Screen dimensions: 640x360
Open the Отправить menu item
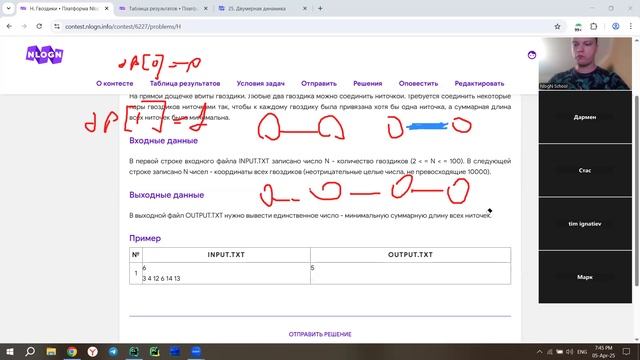(x=319, y=83)
